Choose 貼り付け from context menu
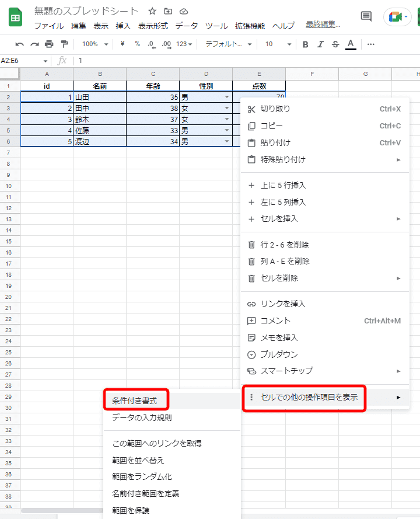The height and width of the screenshot is (519, 420). point(324,142)
